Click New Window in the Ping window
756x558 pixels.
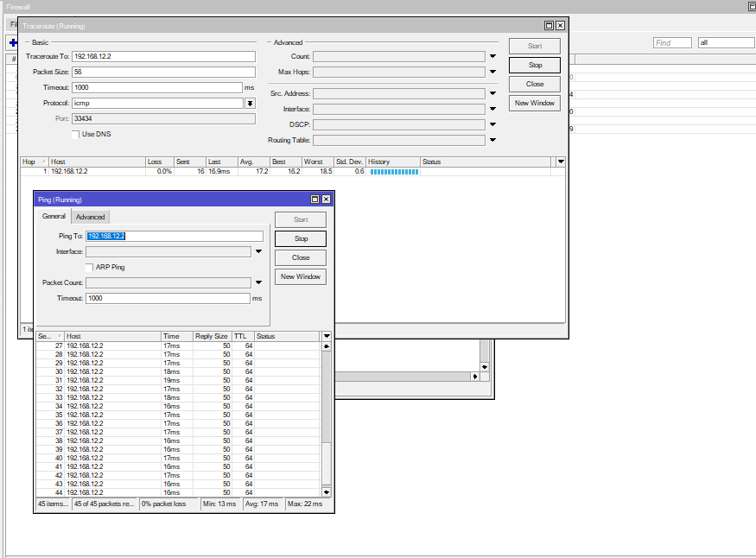pyautogui.click(x=300, y=276)
